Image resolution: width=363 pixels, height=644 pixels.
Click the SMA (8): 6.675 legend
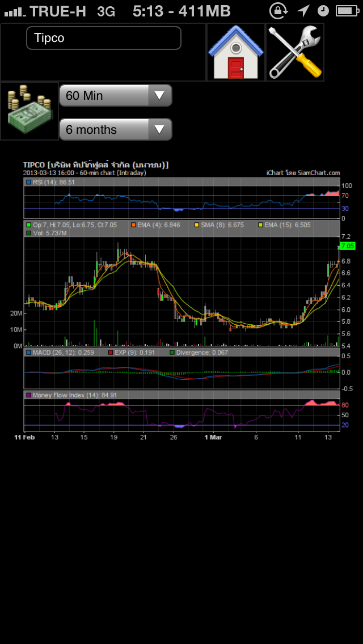tap(219, 224)
